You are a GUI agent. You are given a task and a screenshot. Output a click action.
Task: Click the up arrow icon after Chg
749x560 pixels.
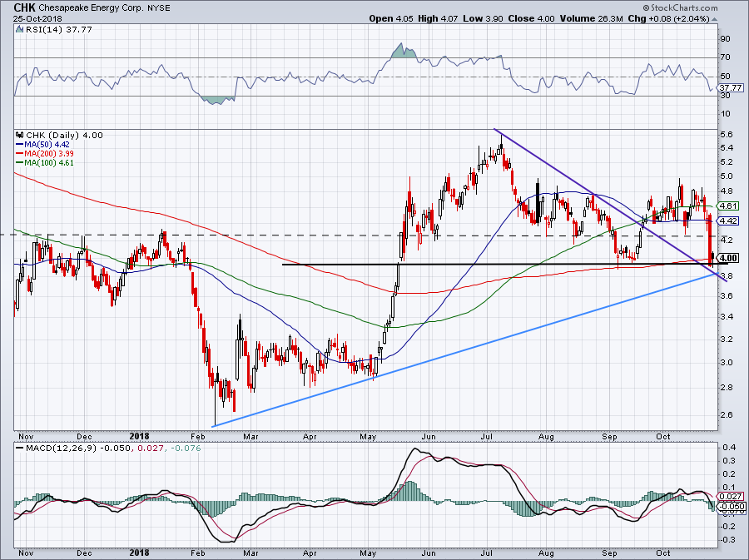714,20
